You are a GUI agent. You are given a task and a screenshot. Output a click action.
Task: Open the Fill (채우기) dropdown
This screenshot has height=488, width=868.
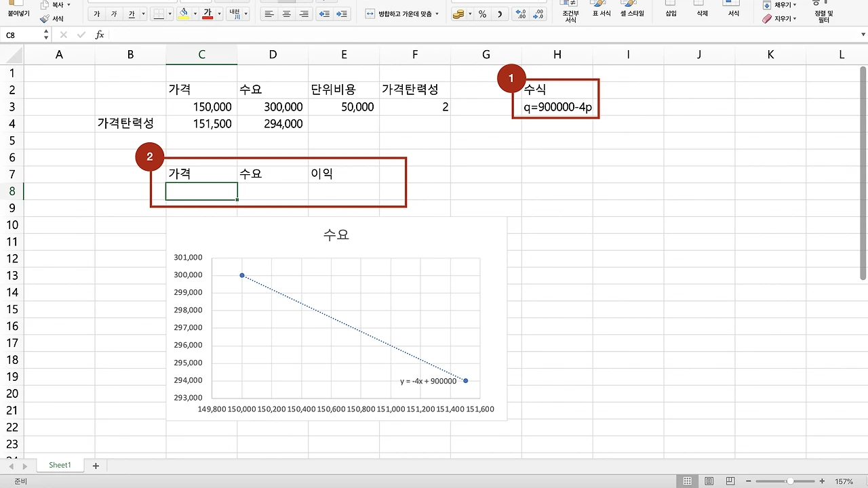point(780,5)
